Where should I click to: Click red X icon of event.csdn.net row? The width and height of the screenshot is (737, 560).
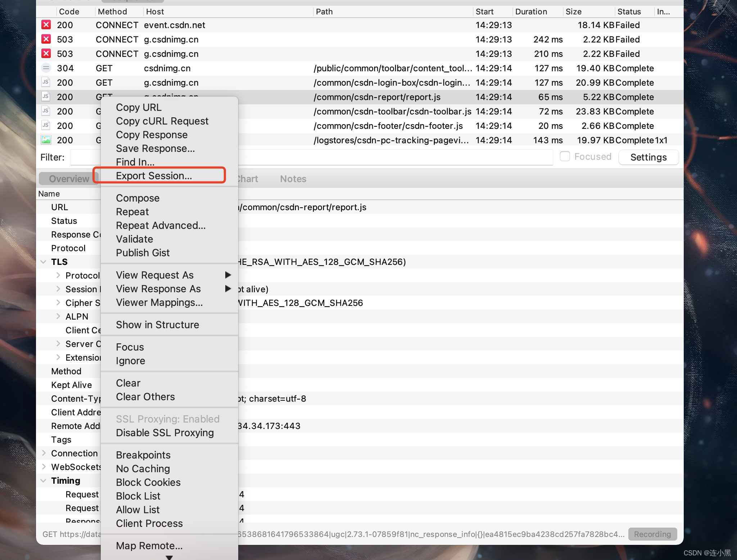(x=46, y=25)
